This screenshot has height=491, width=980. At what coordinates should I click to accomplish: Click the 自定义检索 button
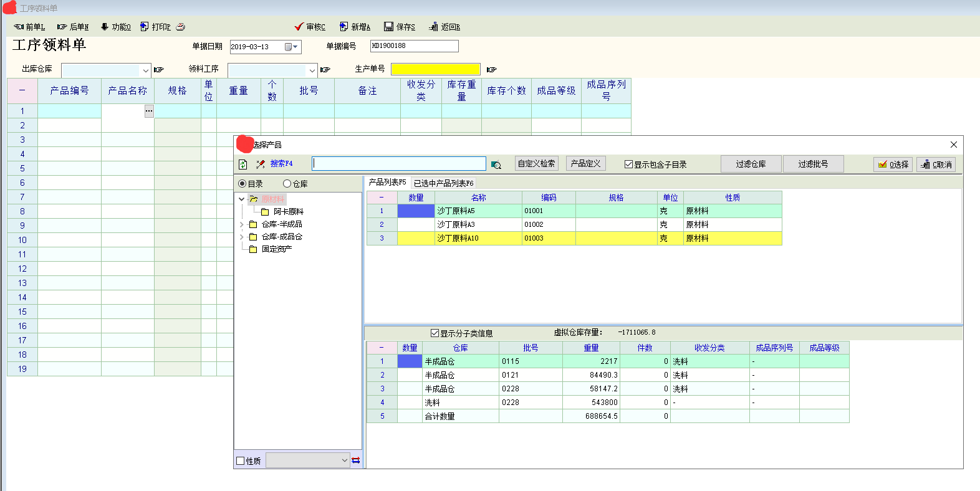pyautogui.click(x=536, y=163)
